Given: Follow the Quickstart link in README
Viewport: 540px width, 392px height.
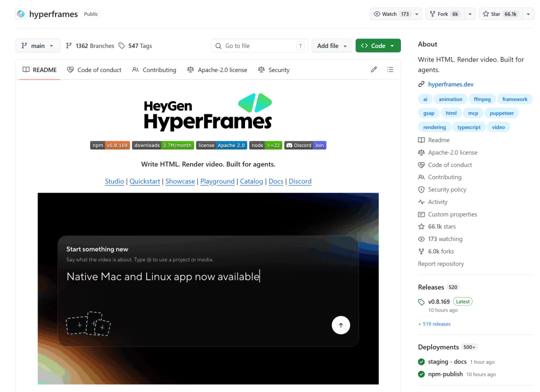Looking at the screenshot, I should [x=144, y=181].
